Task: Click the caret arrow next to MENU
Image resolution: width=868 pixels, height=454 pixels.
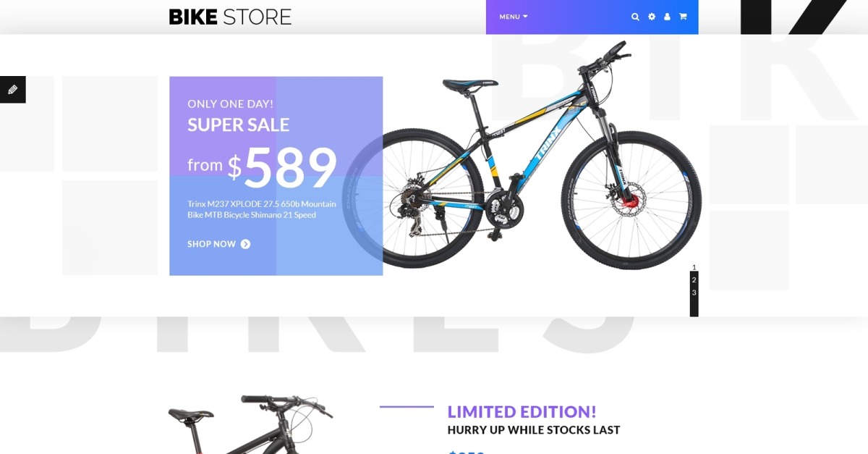Action: pos(525,17)
